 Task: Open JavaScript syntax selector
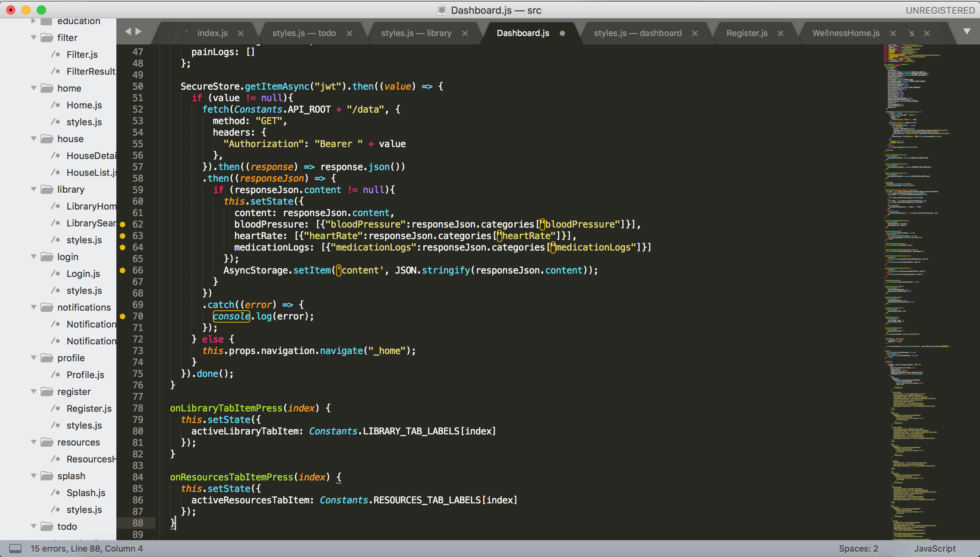coord(935,549)
